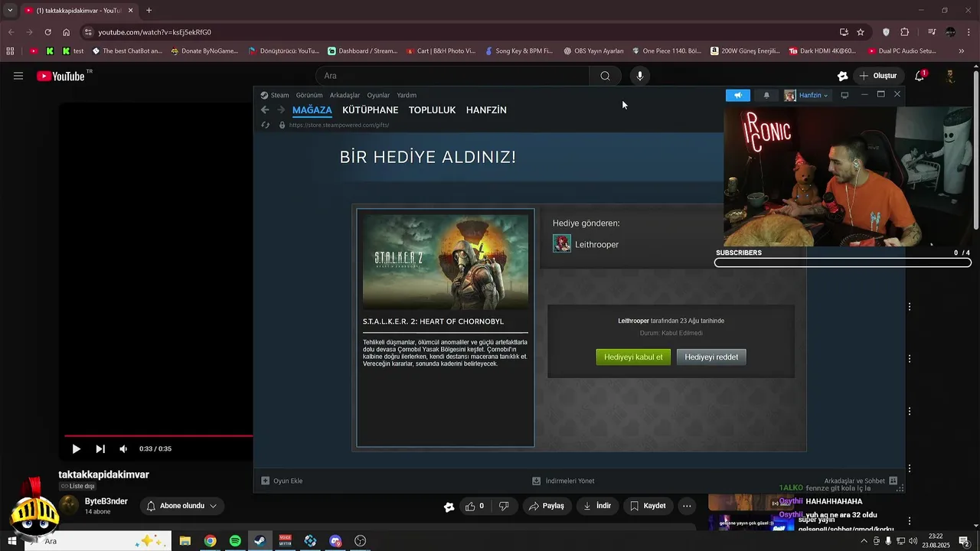Open ByteB3nder channel avatar
The image size is (980, 551).
(x=69, y=506)
